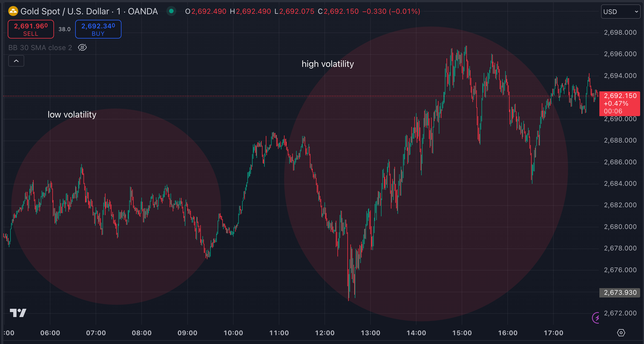This screenshot has height=344, width=644.
Task: Open chart settings gear icon
Action: (621, 333)
